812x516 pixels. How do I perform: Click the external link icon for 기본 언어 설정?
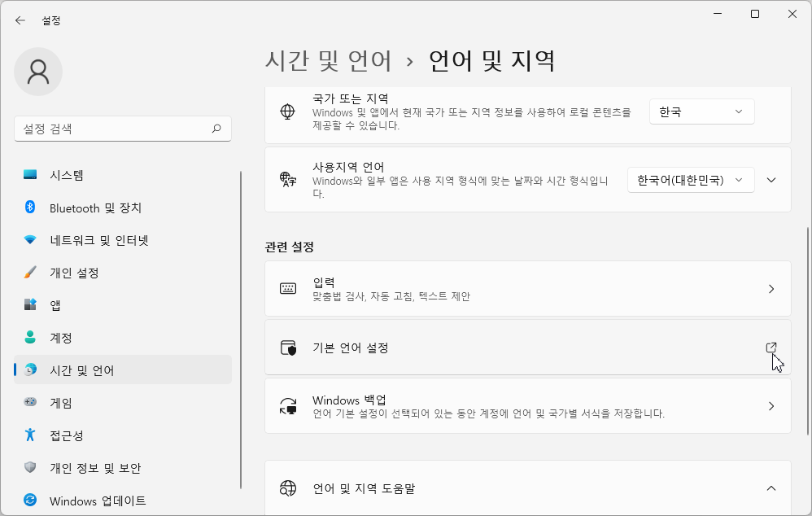point(771,348)
